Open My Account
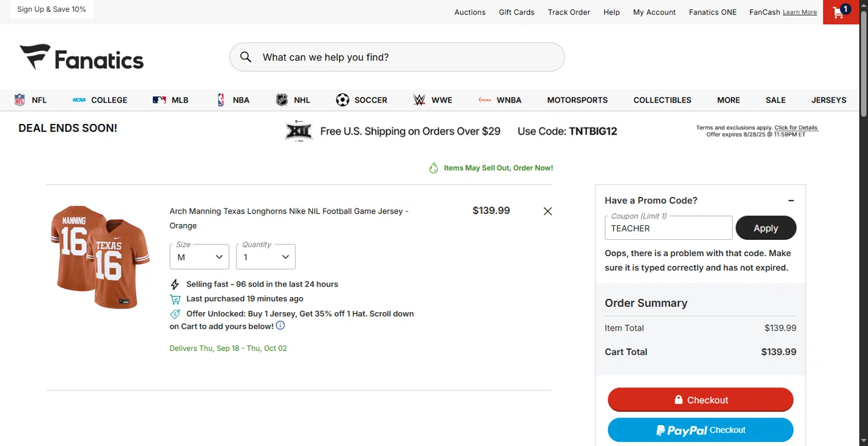Image resolution: width=868 pixels, height=446 pixels. click(654, 12)
